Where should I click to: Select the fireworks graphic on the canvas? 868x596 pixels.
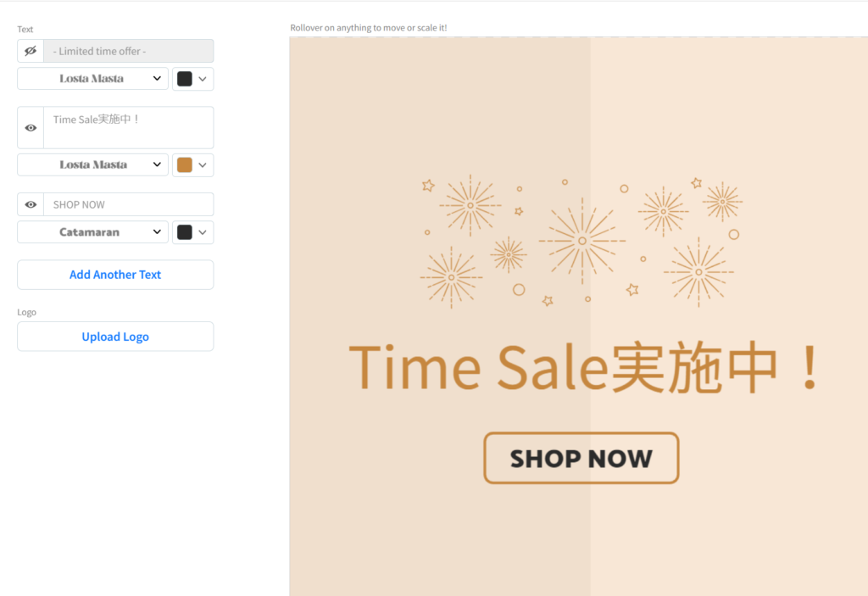coord(581,242)
